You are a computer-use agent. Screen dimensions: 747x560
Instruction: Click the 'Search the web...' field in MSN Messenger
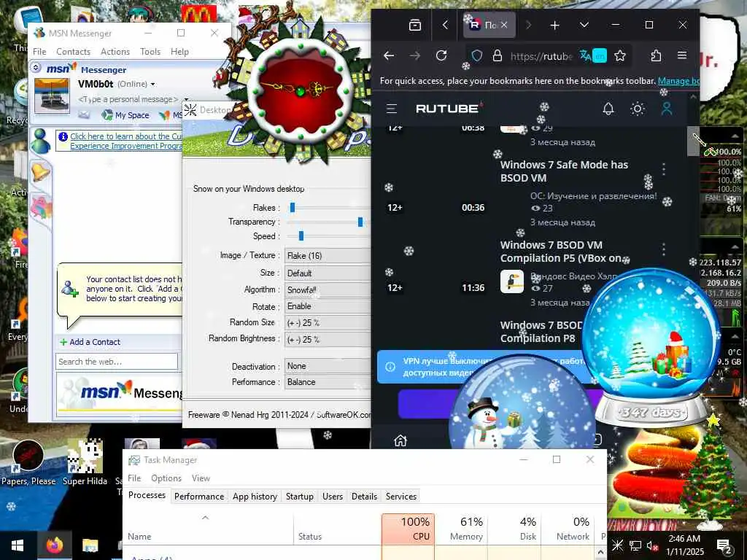tap(117, 362)
